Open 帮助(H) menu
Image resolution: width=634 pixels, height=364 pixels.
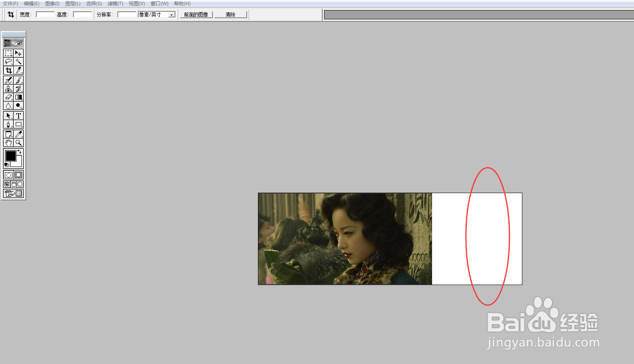point(182,4)
